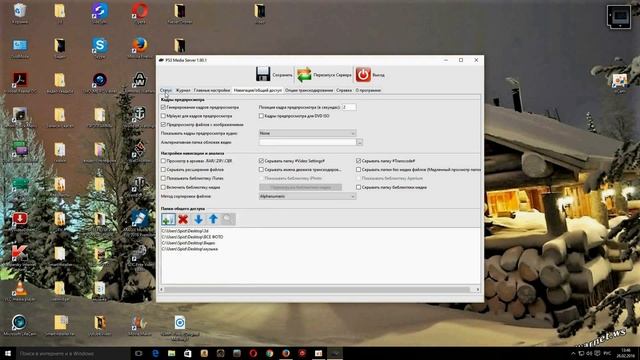Toggle enable media library checkbox

(163, 187)
